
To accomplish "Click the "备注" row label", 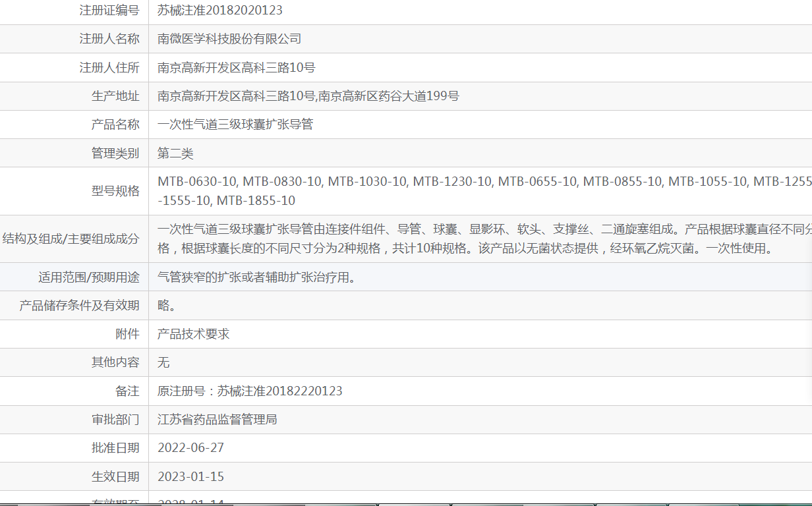I will point(127,391).
